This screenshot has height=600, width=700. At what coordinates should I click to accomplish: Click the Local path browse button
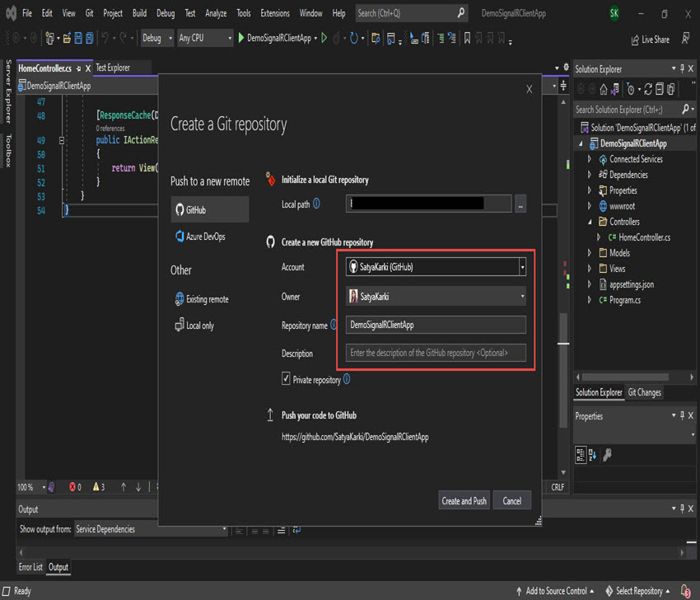[520, 204]
